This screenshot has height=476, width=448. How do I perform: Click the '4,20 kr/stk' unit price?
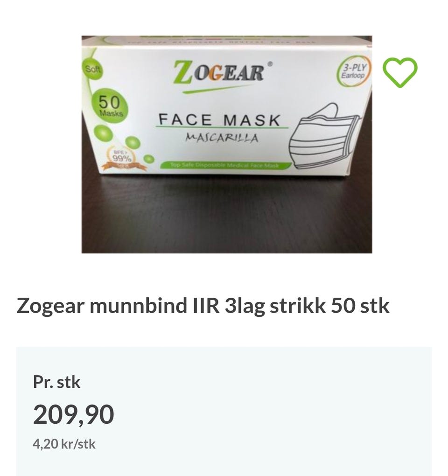click(x=64, y=444)
